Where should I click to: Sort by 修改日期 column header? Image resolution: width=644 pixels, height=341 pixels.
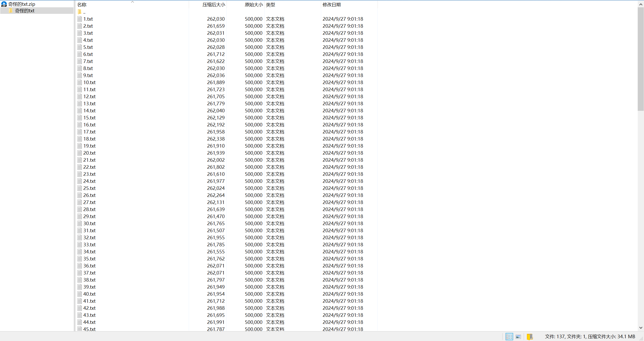[331, 5]
